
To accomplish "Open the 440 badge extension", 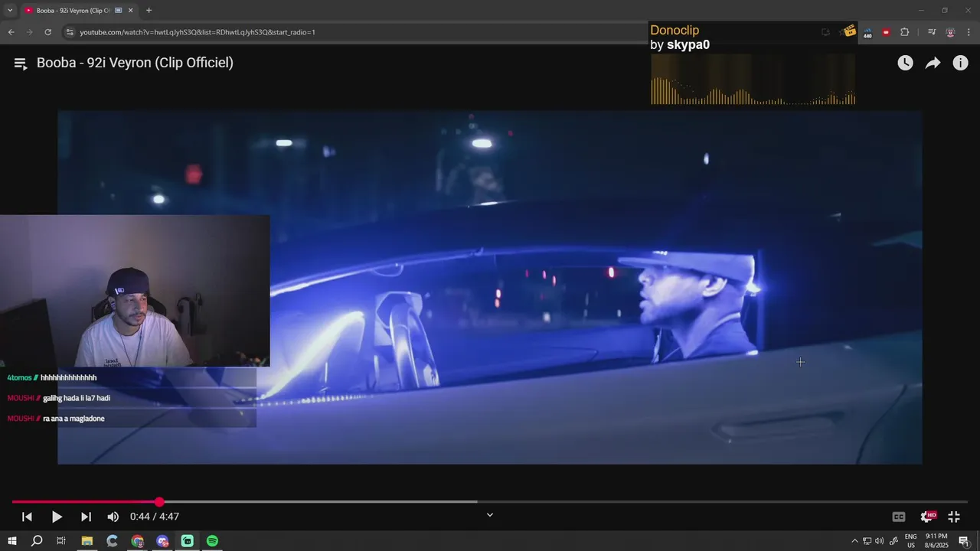I will point(867,32).
